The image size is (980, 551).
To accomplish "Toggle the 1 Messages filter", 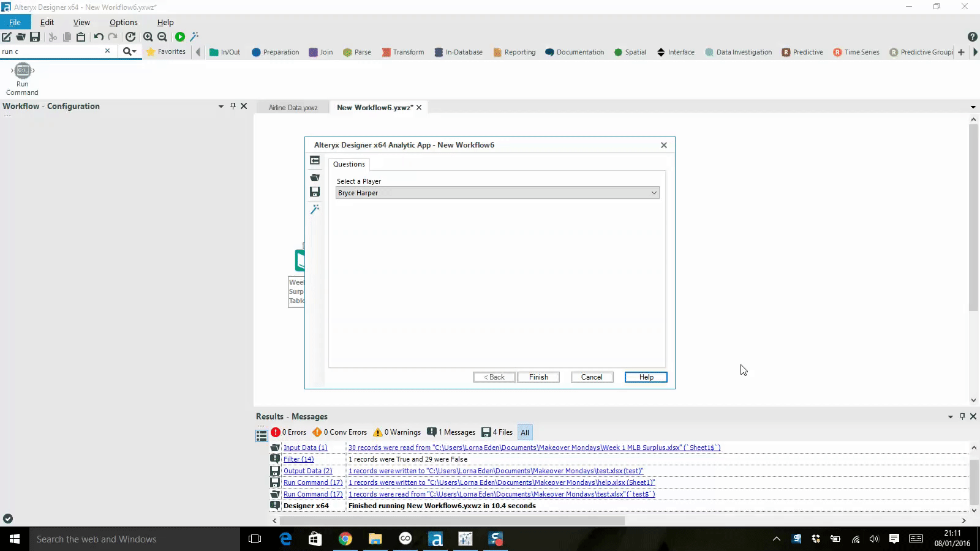I will tap(451, 432).
